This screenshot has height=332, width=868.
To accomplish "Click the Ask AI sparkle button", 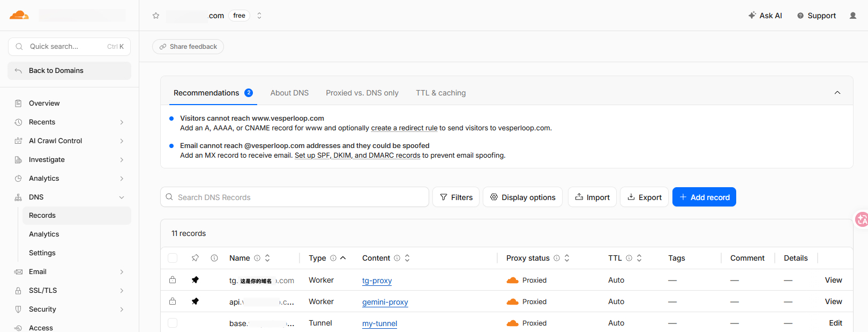I will [x=765, y=16].
